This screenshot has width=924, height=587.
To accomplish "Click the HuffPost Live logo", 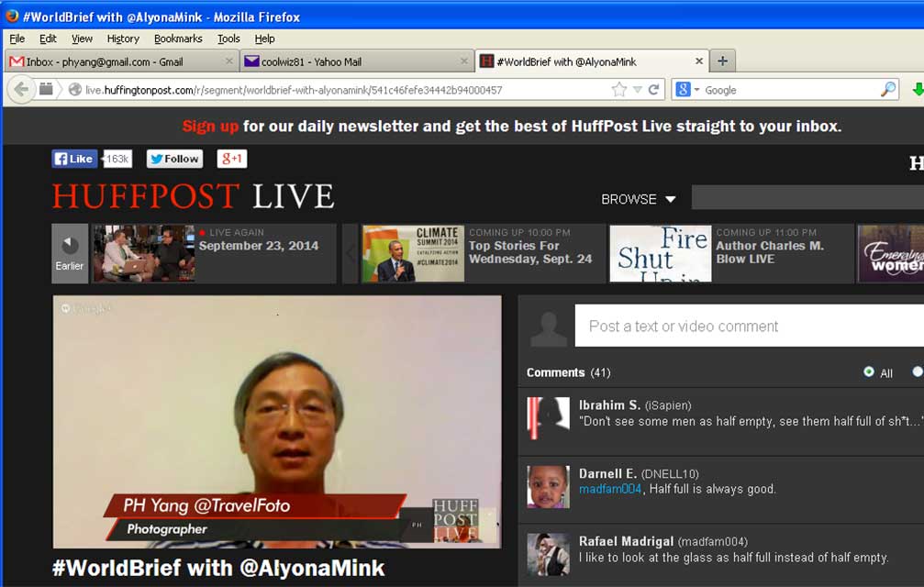I will click(194, 196).
